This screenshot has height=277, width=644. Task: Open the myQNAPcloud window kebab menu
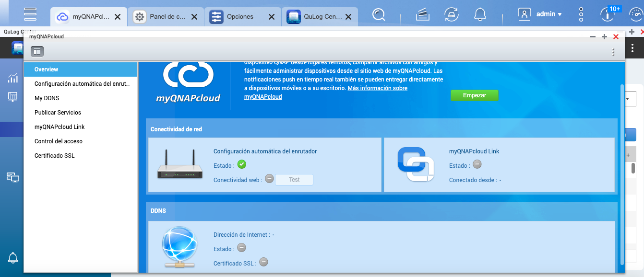613,52
